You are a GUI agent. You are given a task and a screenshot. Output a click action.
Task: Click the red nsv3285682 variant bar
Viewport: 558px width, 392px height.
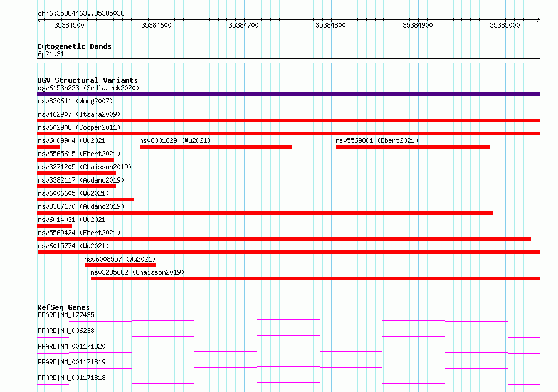click(315, 278)
